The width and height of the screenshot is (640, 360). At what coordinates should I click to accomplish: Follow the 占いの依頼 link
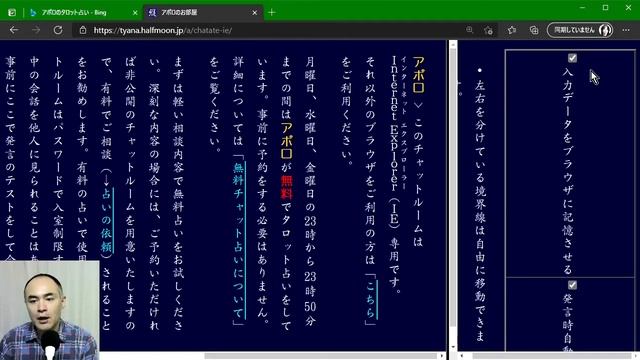107,221
